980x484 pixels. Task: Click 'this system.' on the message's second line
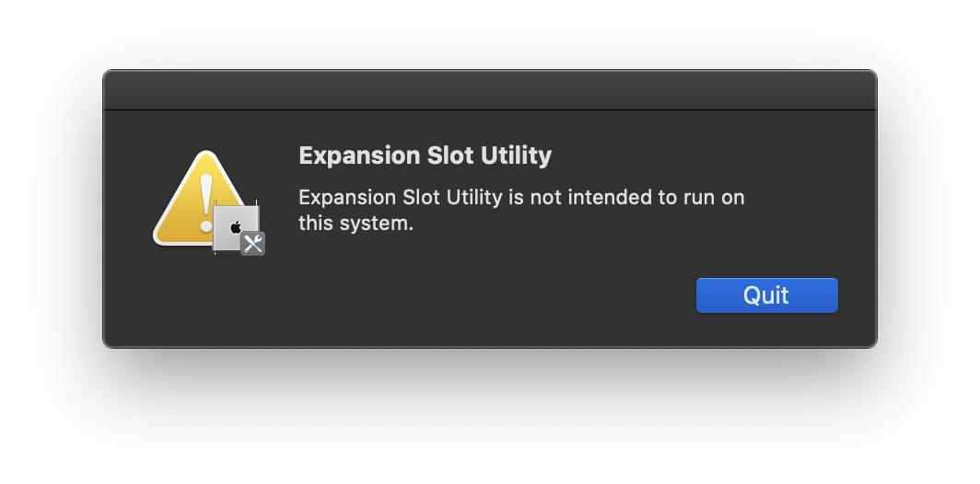point(356,223)
